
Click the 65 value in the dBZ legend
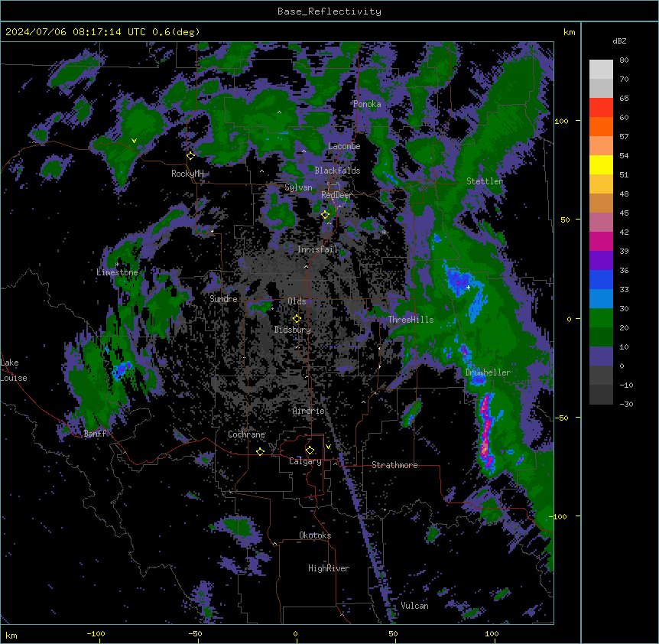pyautogui.click(x=624, y=99)
